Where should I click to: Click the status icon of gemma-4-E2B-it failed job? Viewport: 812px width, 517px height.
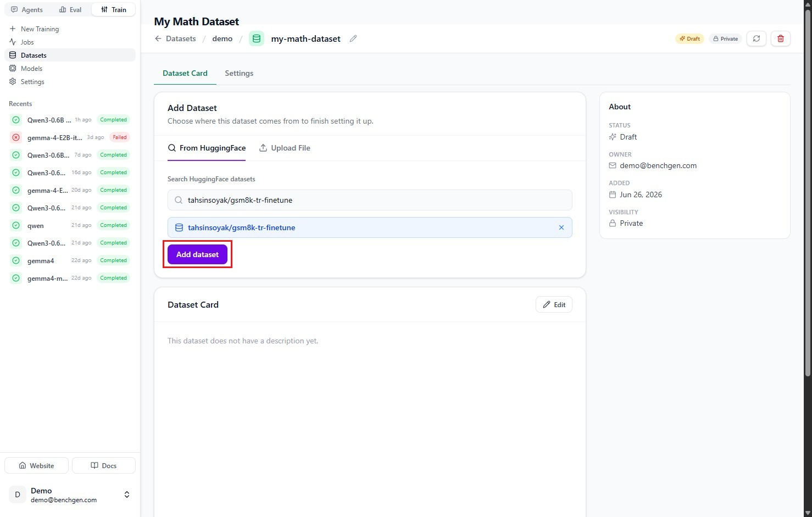pos(16,137)
